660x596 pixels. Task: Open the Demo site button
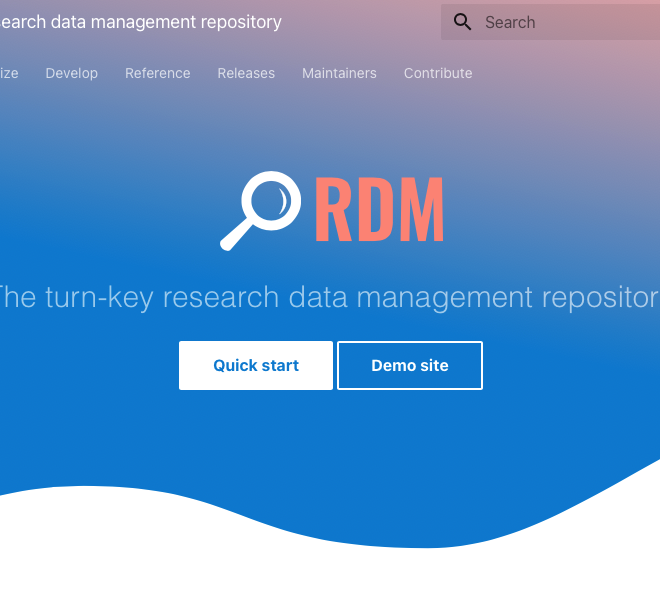point(410,365)
